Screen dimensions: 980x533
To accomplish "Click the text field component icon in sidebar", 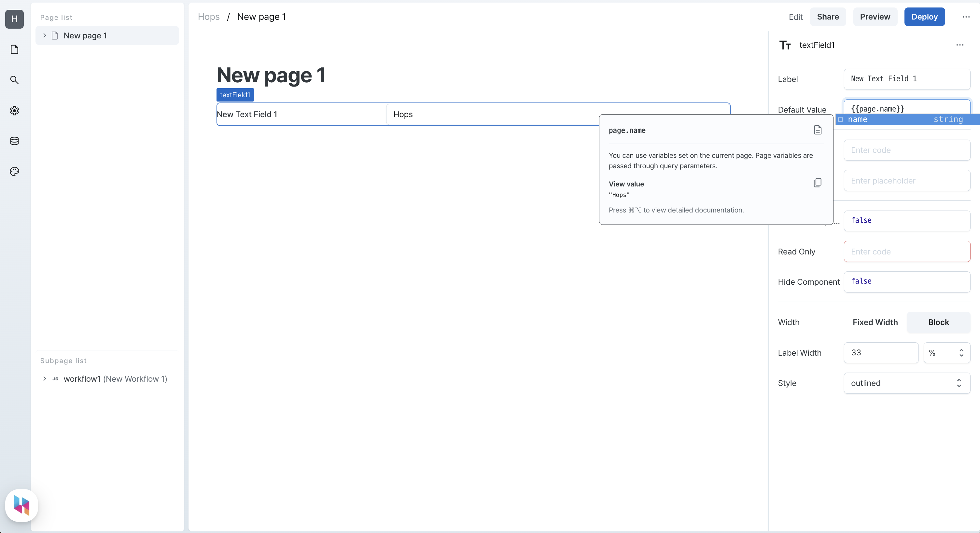I will click(x=785, y=45).
